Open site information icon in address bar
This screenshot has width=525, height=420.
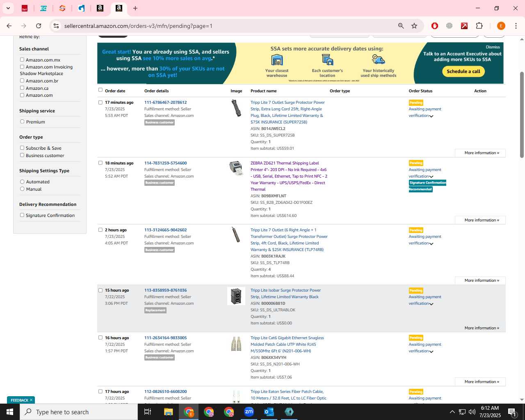point(56,26)
